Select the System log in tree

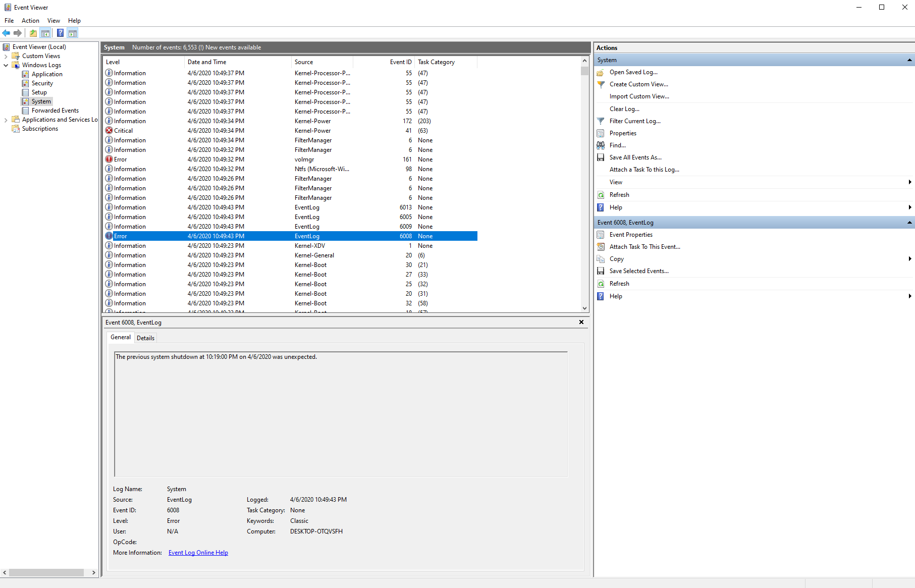[41, 101]
